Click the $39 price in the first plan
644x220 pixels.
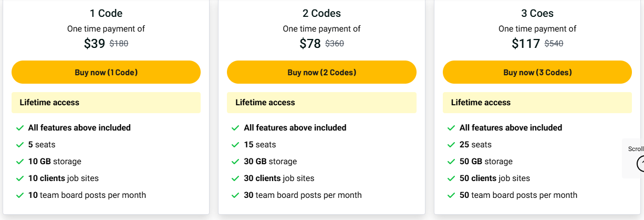coord(95,44)
